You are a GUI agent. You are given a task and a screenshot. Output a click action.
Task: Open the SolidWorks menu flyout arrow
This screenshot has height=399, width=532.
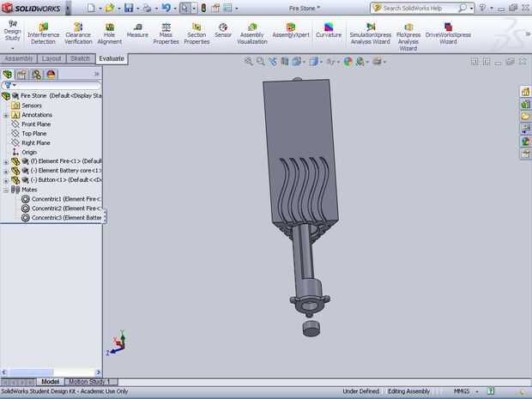pyautogui.click(x=68, y=8)
